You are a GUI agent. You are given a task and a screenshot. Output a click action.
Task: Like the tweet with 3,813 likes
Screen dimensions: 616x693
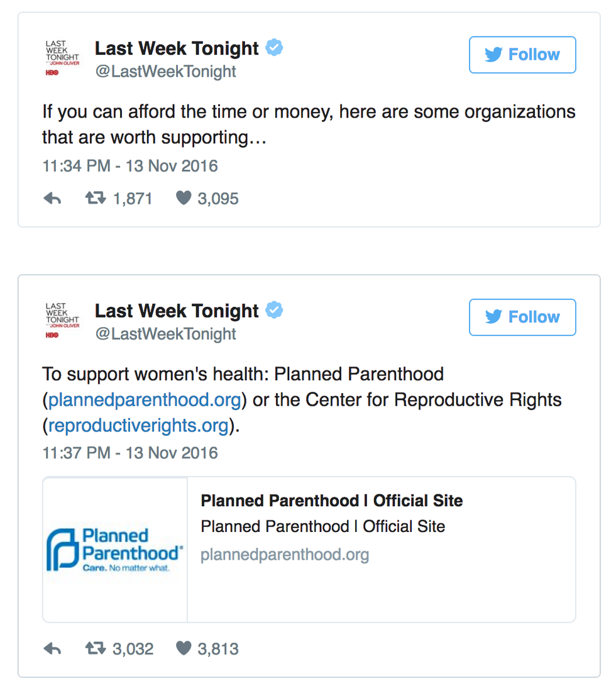184,649
